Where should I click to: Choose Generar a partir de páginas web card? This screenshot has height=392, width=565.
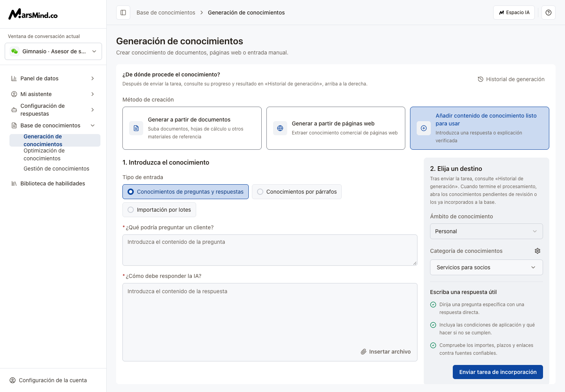click(x=336, y=128)
